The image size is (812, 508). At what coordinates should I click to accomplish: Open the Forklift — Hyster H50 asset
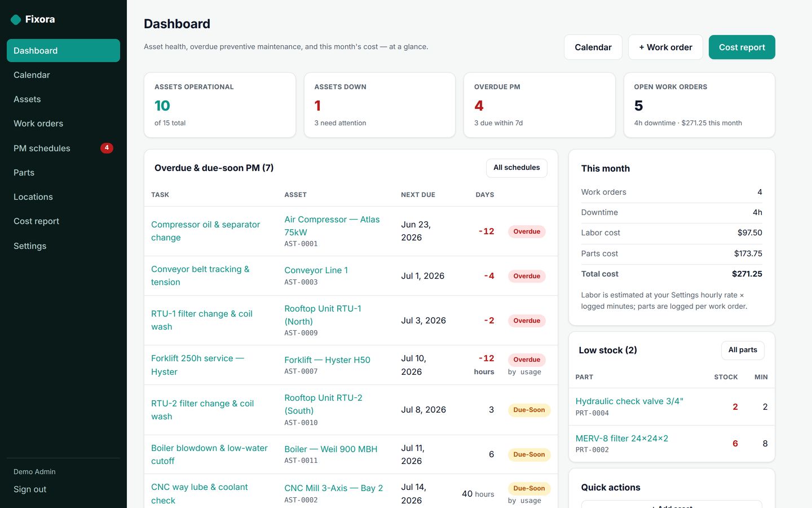coord(327,360)
